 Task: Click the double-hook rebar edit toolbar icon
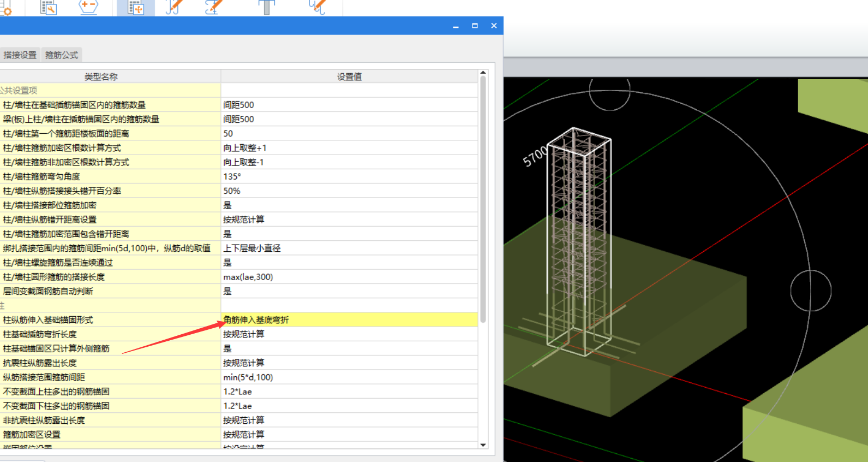click(x=174, y=7)
